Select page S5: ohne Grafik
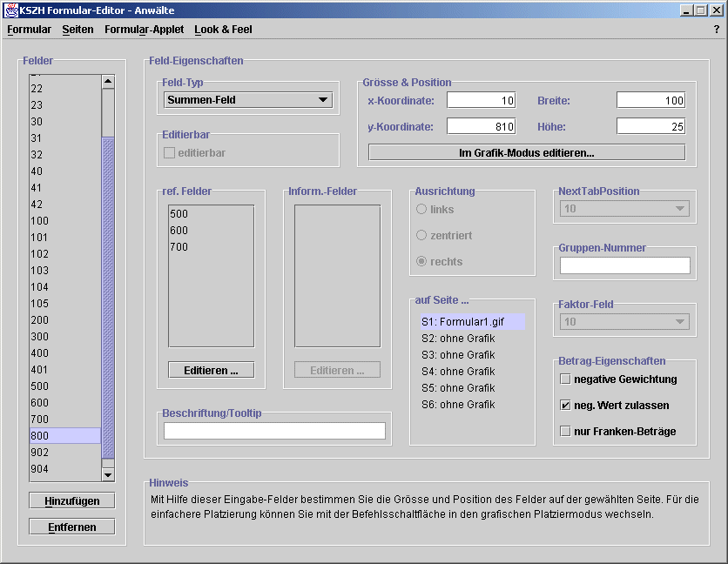 (473, 387)
